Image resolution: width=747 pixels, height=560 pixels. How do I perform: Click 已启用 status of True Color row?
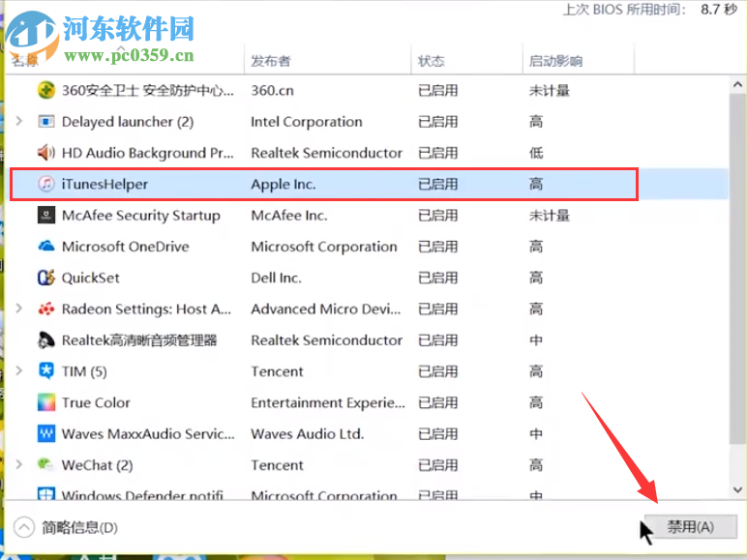(x=437, y=402)
